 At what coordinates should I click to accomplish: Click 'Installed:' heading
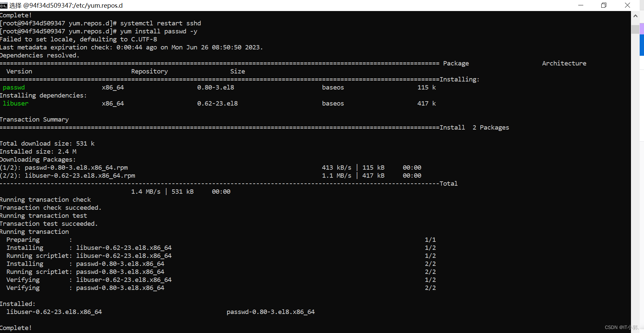(x=18, y=304)
